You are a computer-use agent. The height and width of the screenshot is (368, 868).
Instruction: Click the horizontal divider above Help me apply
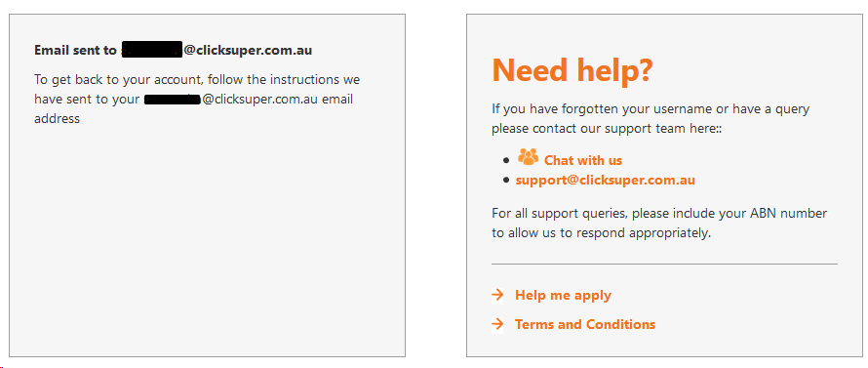664,265
